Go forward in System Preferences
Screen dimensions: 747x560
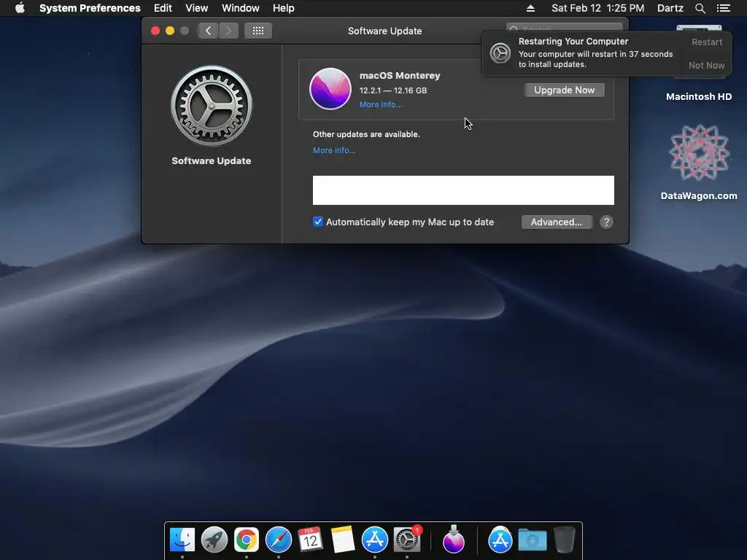point(228,31)
